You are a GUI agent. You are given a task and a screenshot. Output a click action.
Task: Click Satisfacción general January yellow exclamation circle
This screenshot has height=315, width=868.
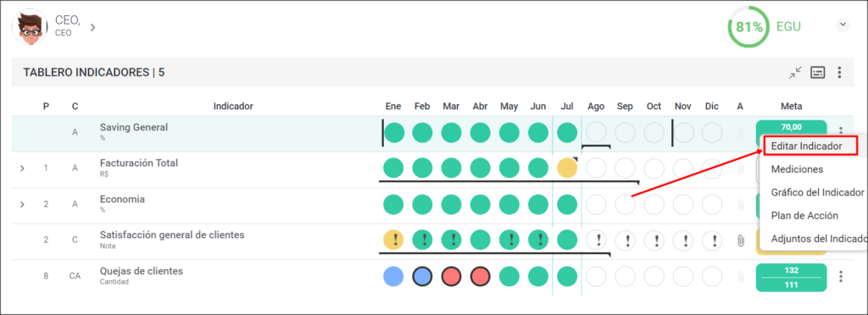pos(393,240)
